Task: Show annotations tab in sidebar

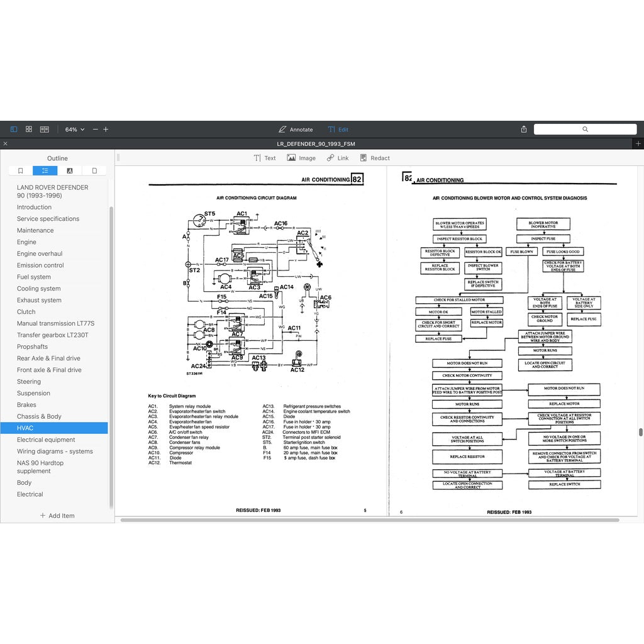Action: (x=70, y=170)
